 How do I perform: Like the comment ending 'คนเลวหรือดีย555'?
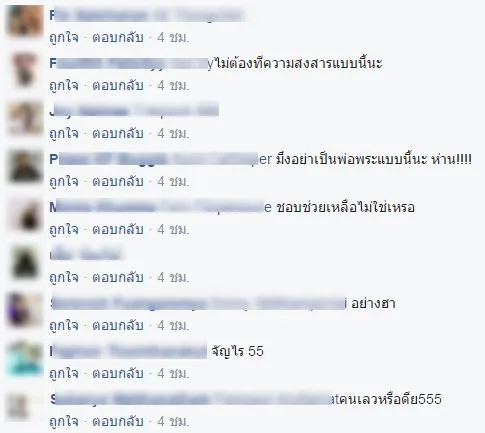click(64, 421)
